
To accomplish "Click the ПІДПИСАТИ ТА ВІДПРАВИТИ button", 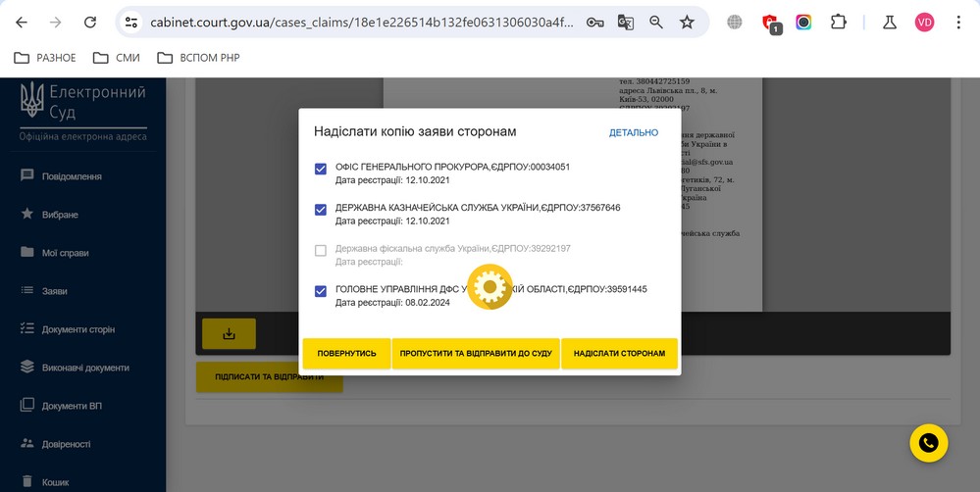I will [270, 377].
